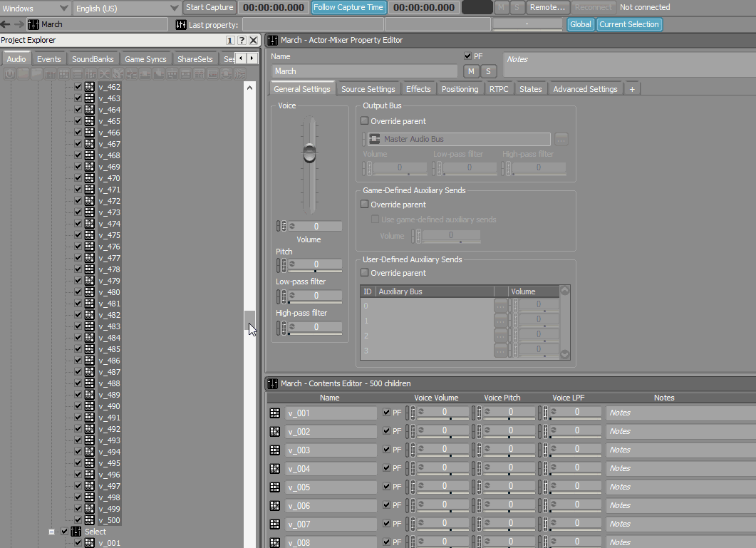Click the object icon next to v_500
Viewport: 756px width, 548px height.
[x=90, y=520]
